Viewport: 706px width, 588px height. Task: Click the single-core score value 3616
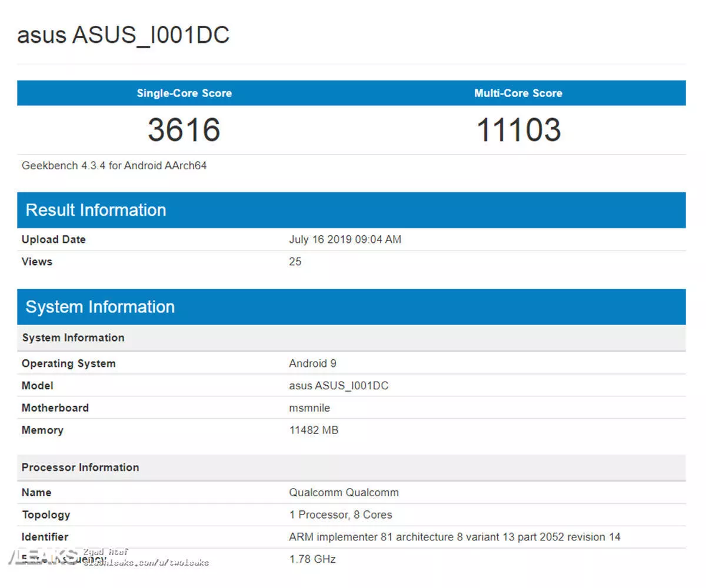click(x=184, y=130)
